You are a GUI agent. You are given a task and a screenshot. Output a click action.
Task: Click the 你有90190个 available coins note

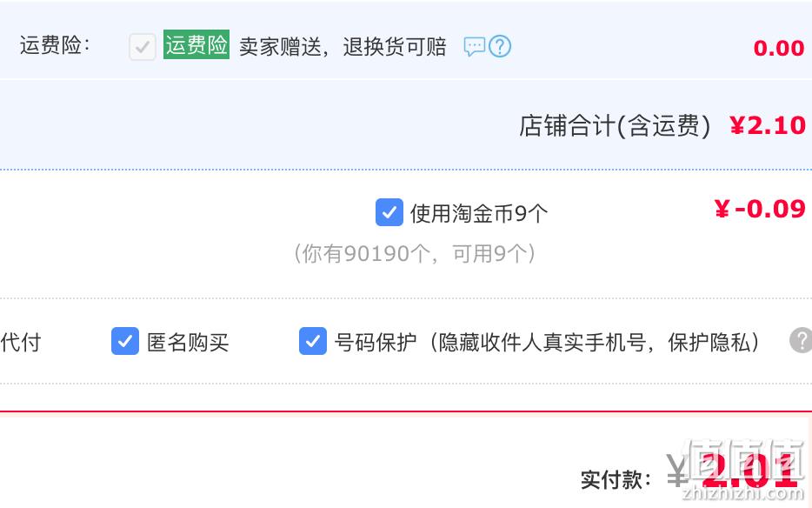pyautogui.click(x=415, y=253)
